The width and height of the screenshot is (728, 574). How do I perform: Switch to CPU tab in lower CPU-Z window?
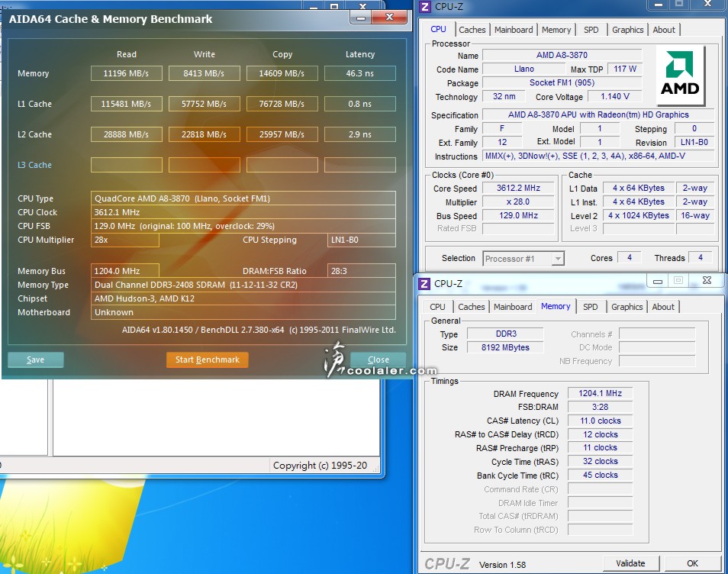[437, 307]
